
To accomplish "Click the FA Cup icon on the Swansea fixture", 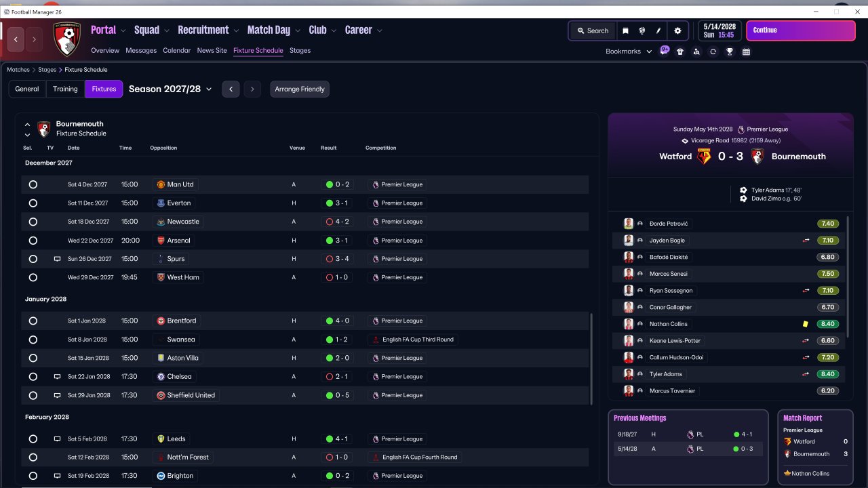I will pos(376,339).
